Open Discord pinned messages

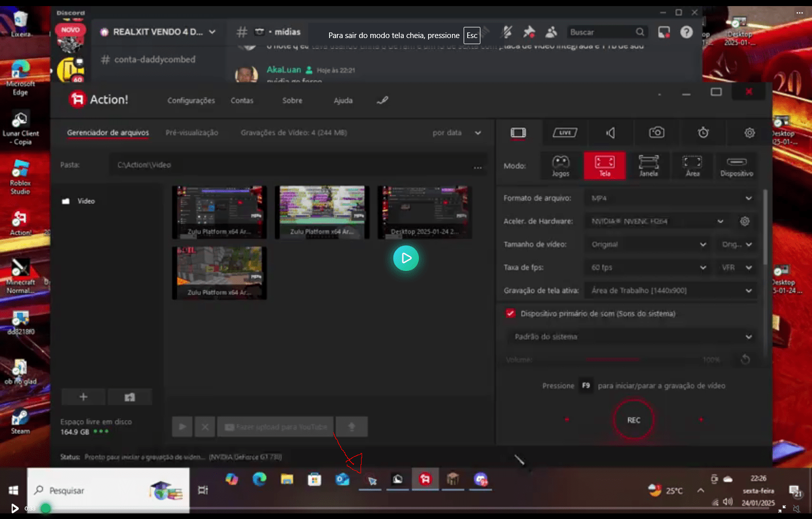(x=529, y=32)
